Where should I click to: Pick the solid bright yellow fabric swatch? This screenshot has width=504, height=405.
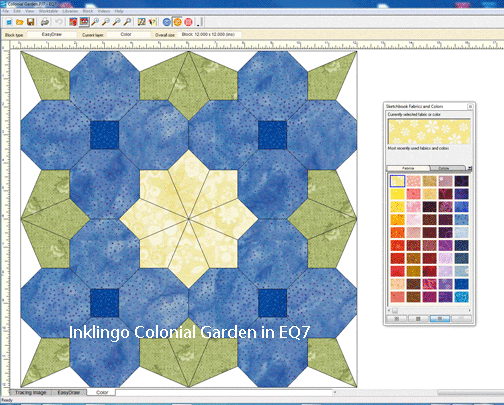(x=397, y=194)
